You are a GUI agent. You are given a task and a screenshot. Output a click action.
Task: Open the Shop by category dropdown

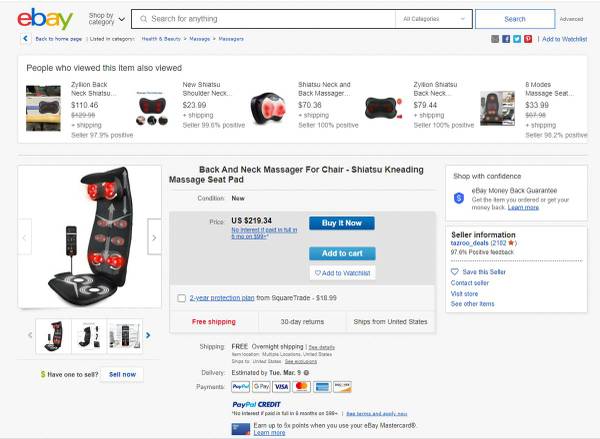tap(107, 18)
